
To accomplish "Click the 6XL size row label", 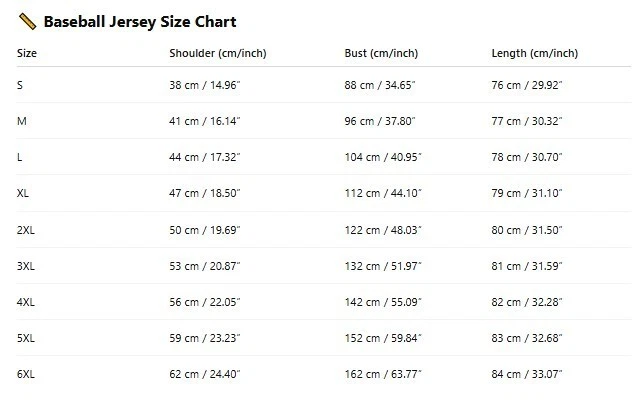I will (26, 374).
